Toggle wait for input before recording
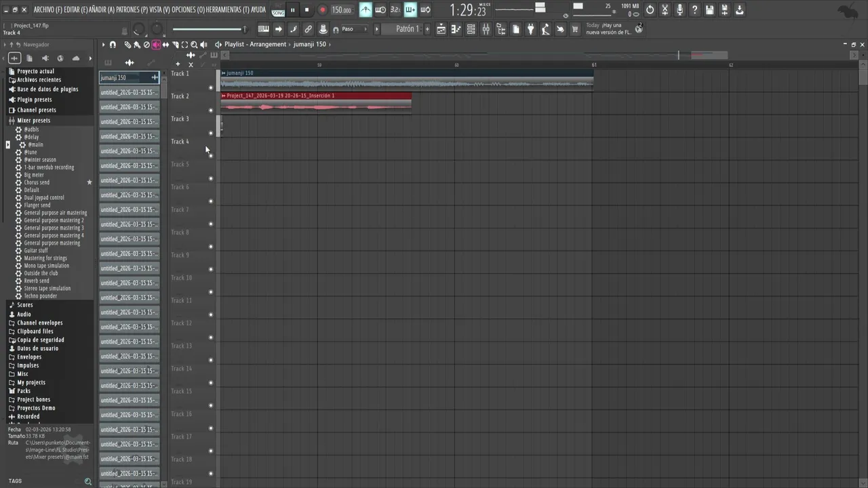This screenshot has height=488, width=868. pyautogui.click(x=380, y=10)
